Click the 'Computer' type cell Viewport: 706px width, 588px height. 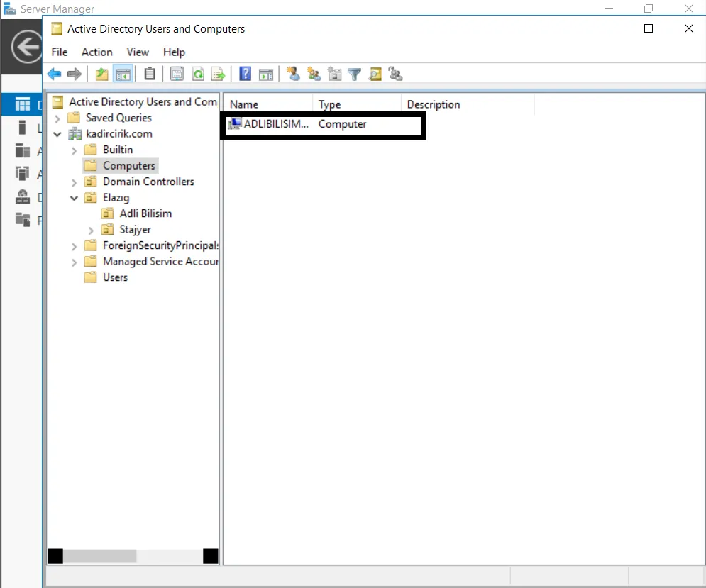[342, 124]
